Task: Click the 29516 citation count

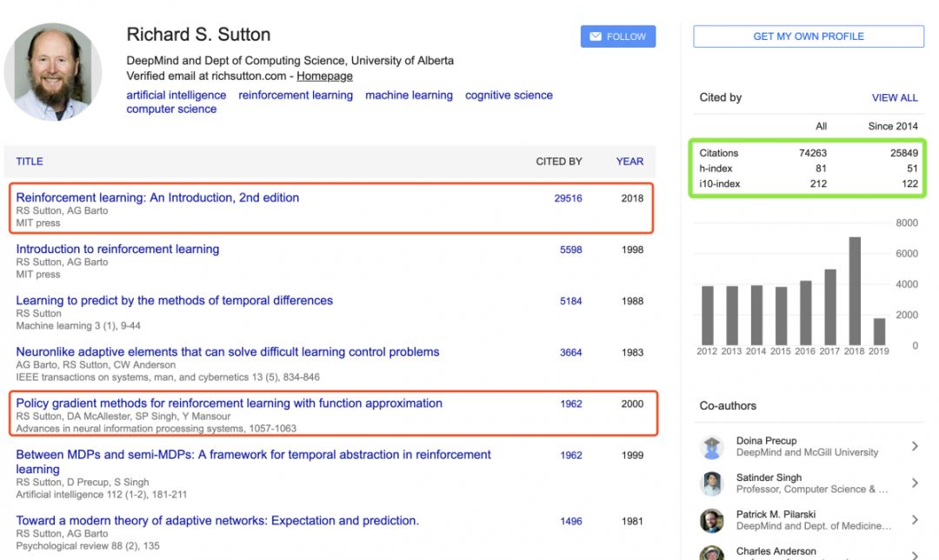Action: pos(568,198)
